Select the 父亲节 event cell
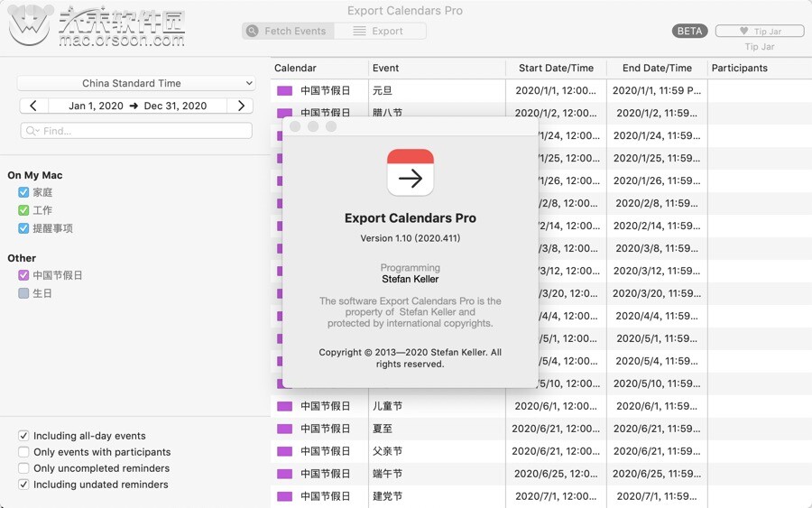This screenshot has height=508, width=812. tap(437, 451)
